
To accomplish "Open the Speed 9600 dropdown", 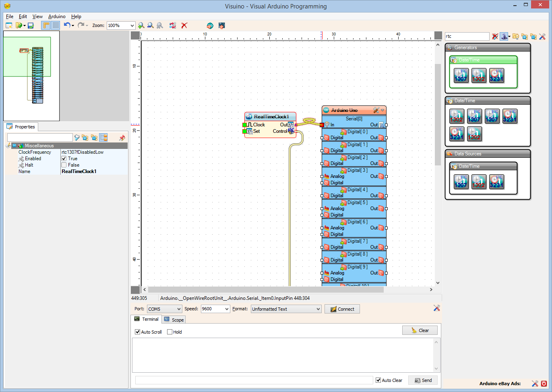I will tap(215, 309).
